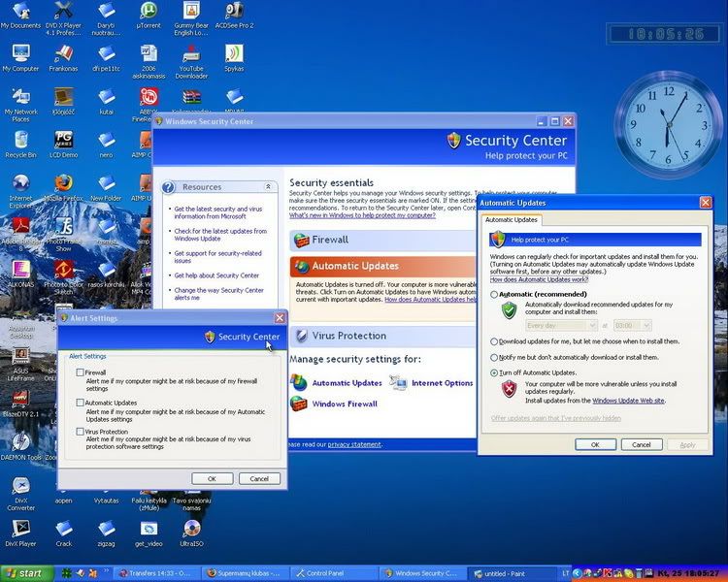The height and width of the screenshot is (582, 728).
Task: Open How does Automatic Updates work link
Action: [539, 279]
